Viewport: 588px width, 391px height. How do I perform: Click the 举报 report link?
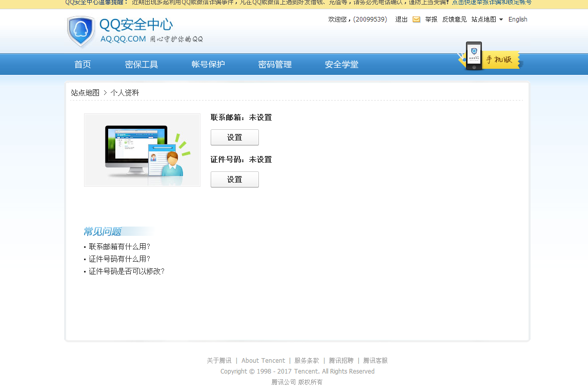pos(431,19)
